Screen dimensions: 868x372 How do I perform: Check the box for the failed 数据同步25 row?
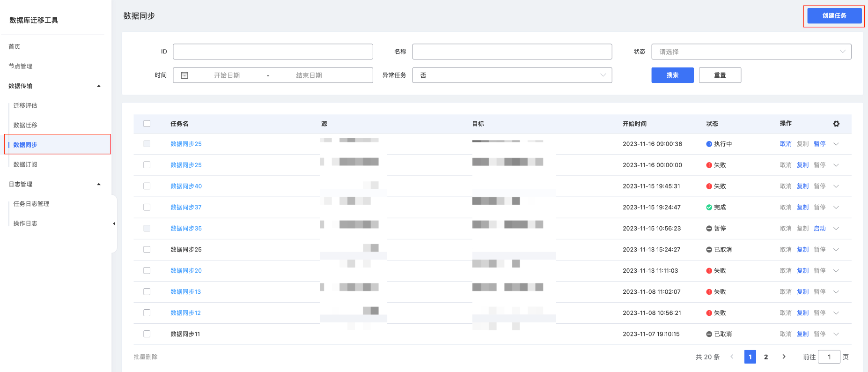(147, 165)
